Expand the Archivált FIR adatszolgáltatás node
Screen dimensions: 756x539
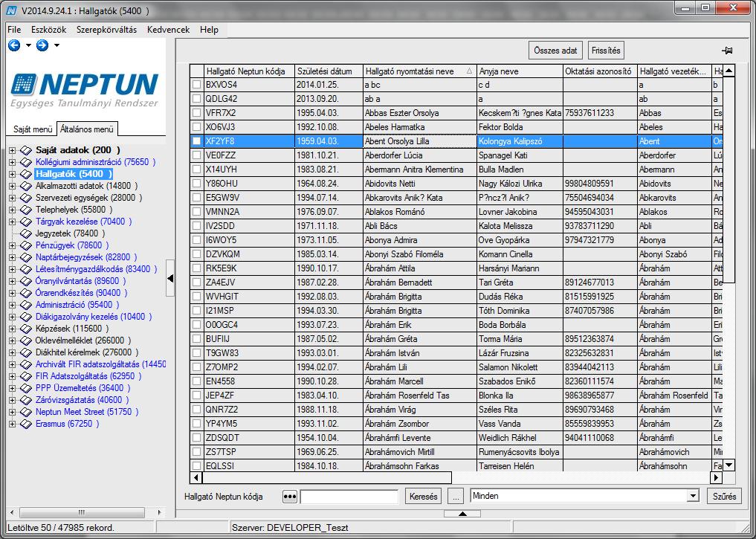pos(12,364)
